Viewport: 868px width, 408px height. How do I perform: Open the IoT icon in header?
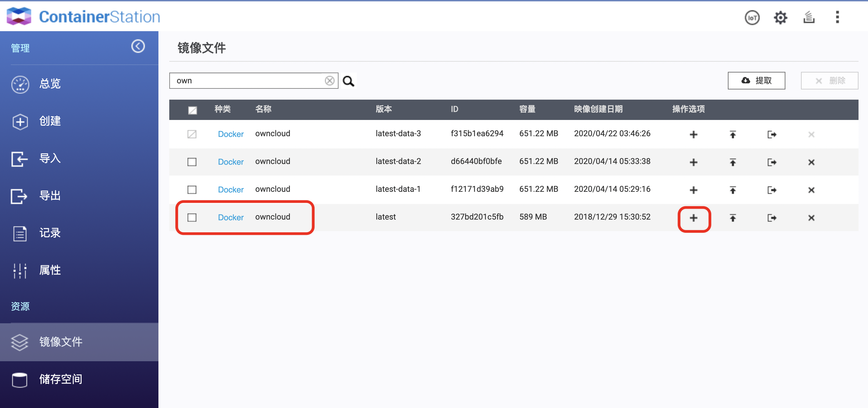tap(752, 17)
